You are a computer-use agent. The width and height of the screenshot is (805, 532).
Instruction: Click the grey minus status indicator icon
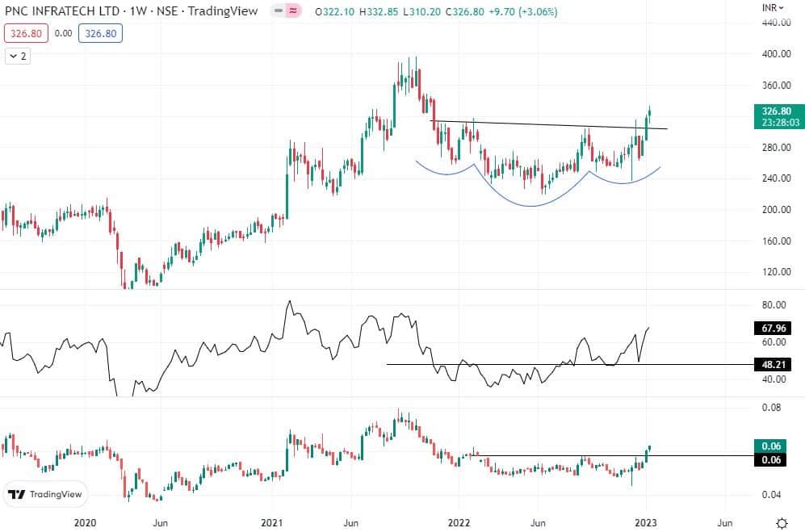pyautogui.click(x=277, y=13)
